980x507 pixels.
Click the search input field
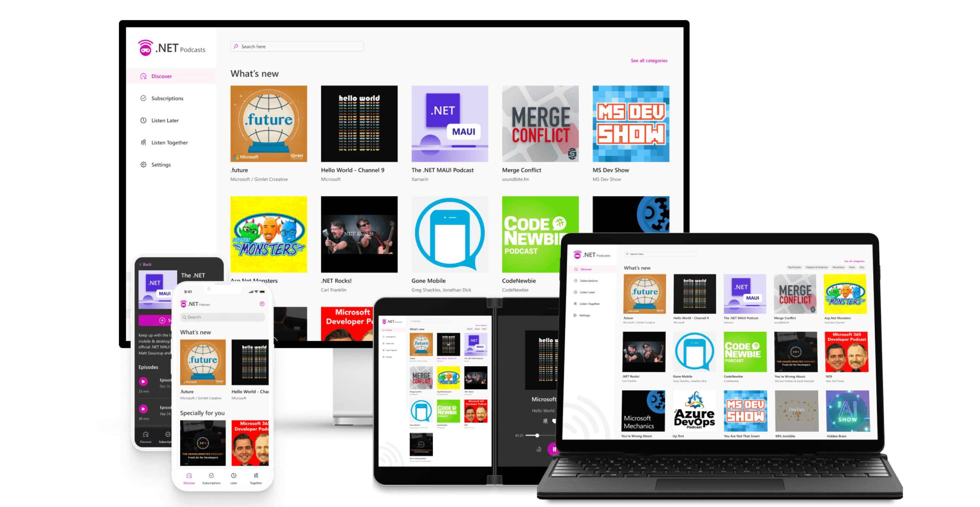coord(298,46)
